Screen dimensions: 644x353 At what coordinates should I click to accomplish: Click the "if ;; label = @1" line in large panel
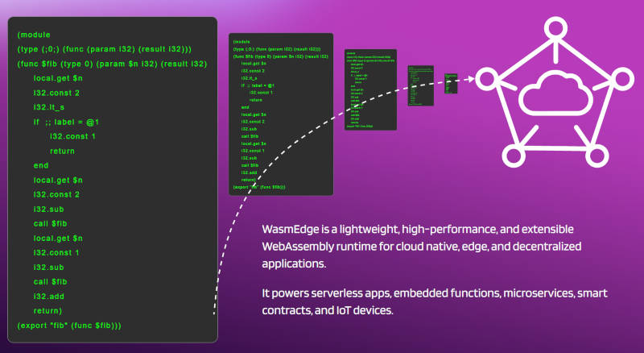(66, 123)
